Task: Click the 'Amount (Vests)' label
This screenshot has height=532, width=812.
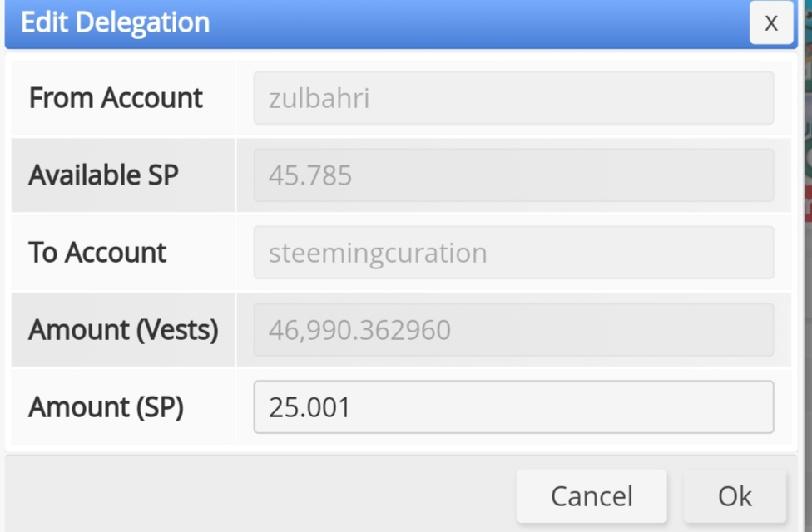Action: [x=123, y=330]
